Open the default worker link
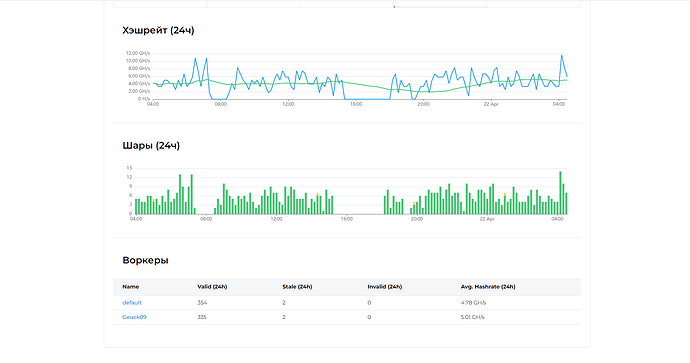Image resolution: width=690 pixels, height=363 pixels. pyautogui.click(x=132, y=303)
